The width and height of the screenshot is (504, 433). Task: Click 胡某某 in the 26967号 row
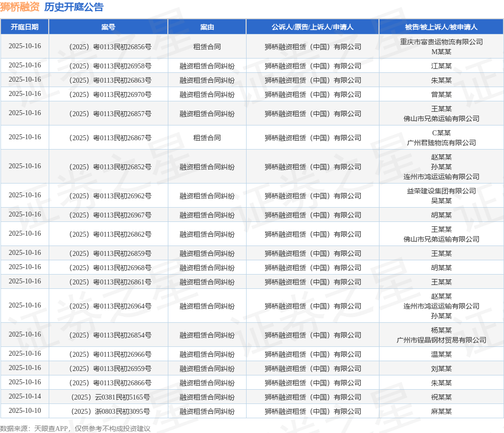441,215
